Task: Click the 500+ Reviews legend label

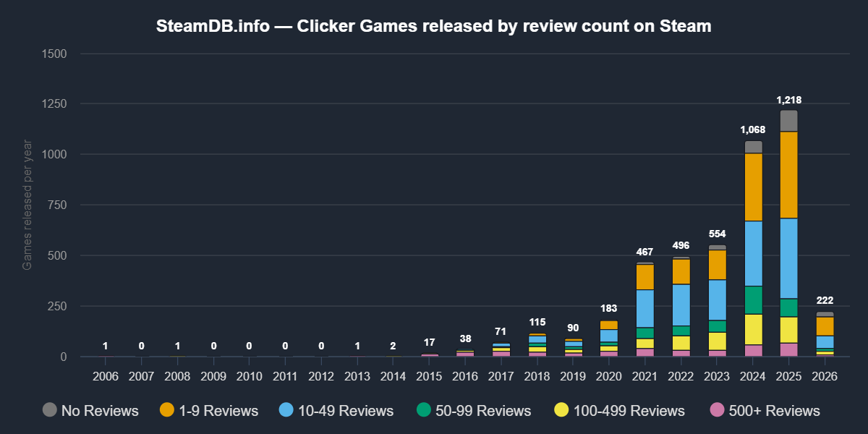Action: pyautogui.click(x=775, y=411)
